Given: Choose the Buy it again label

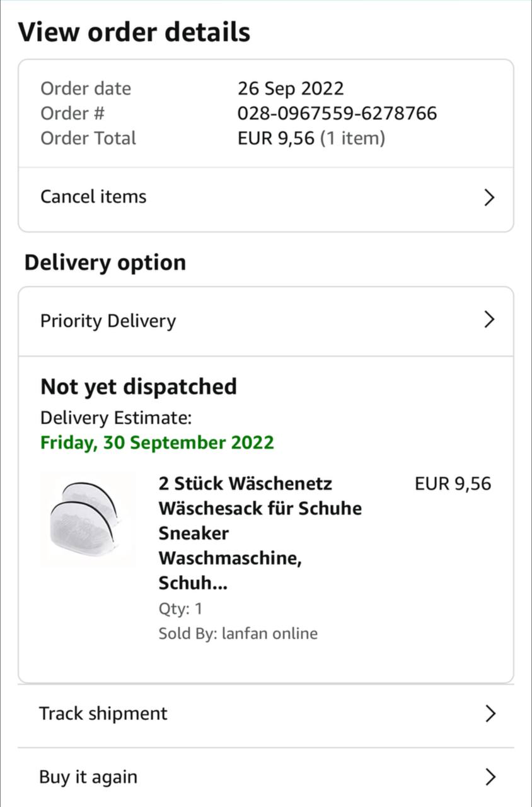Looking at the screenshot, I should tap(88, 777).
